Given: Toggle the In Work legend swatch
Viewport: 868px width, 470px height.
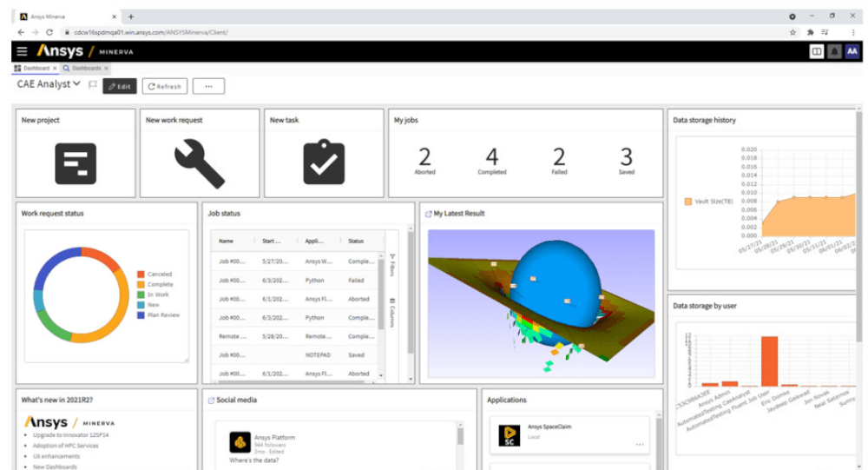Looking at the screenshot, I should (141, 295).
